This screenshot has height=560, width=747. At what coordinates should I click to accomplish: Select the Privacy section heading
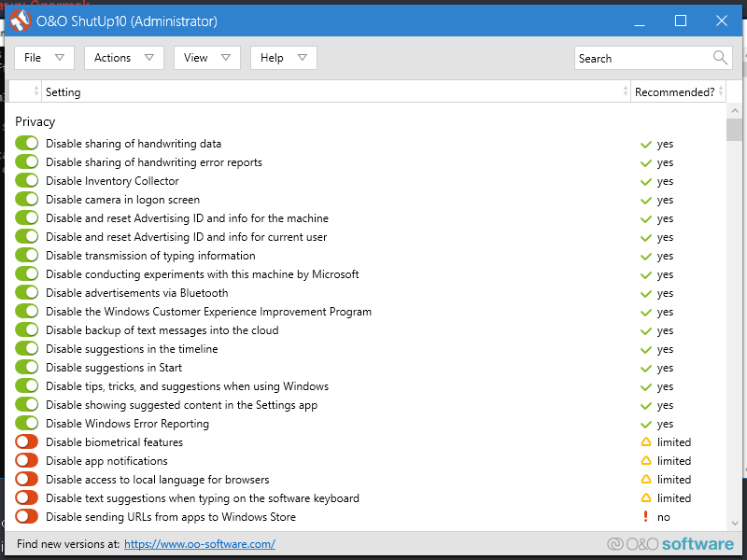tap(35, 121)
